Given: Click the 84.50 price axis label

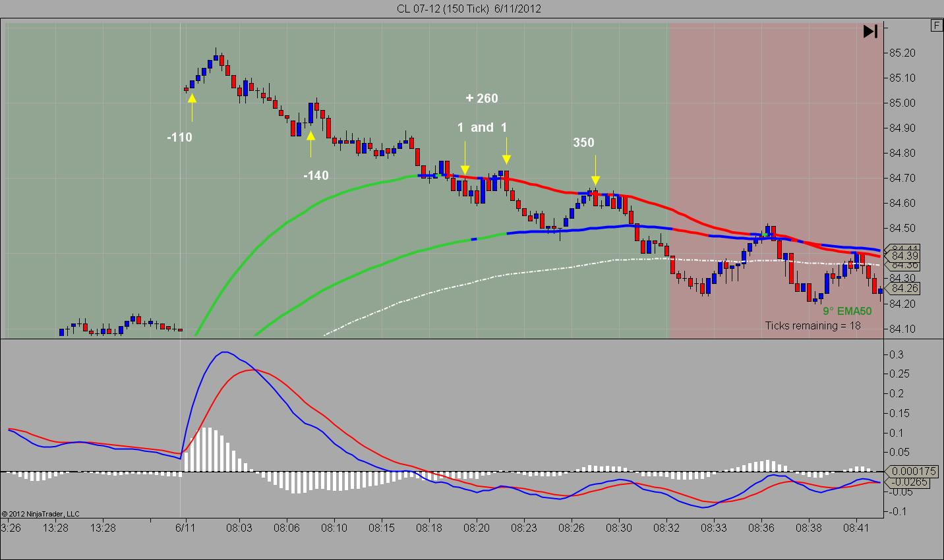Looking at the screenshot, I should tap(903, 228).
